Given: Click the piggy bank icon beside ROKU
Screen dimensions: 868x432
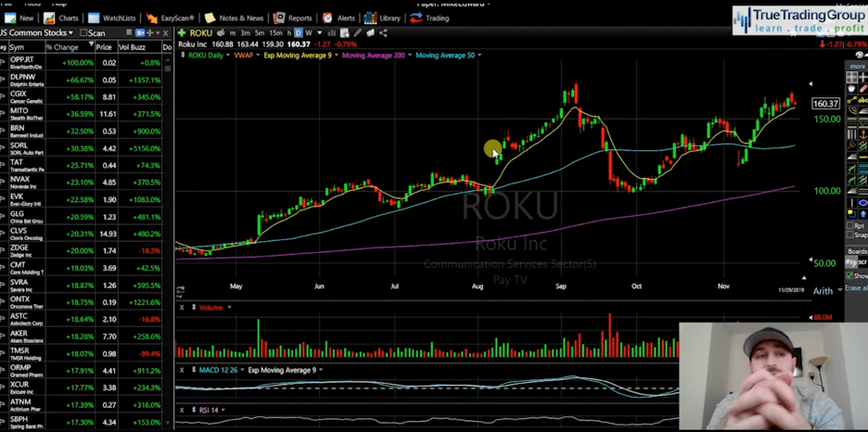Looking at the screenshot, I should pos(221,32).
